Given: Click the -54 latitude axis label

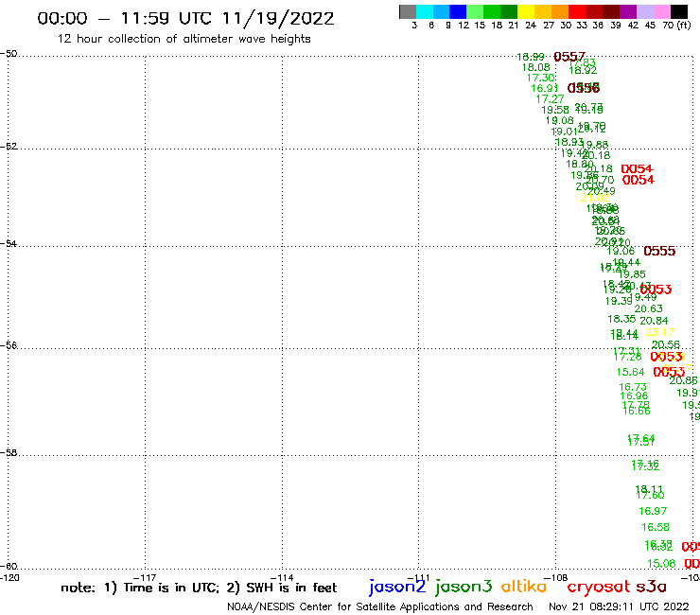Looking at the screenshot, I should (x=9, y=243).
